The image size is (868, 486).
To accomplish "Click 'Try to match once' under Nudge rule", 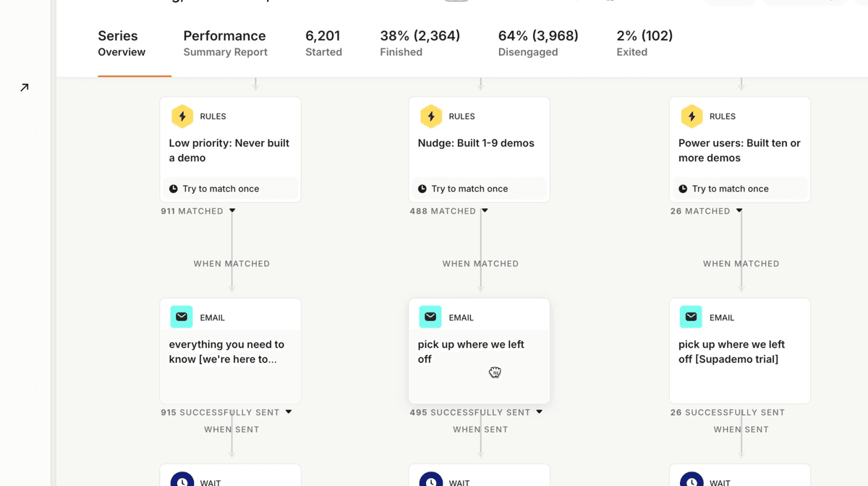I will 479,189.
